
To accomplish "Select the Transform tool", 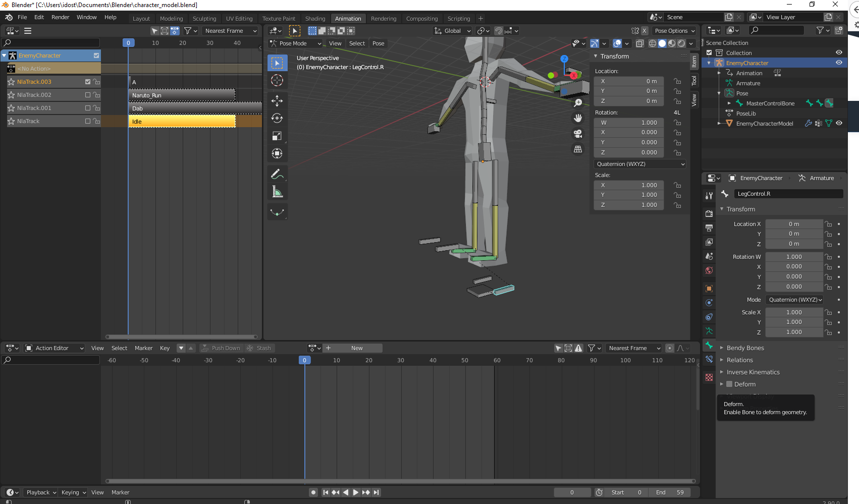I will [277, 153].
